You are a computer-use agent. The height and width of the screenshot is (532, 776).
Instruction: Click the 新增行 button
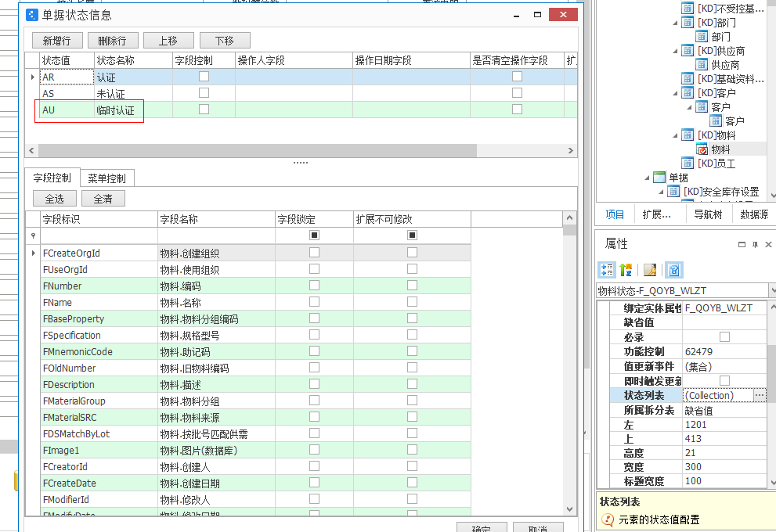pyautogui.click(x=56, y=41)
